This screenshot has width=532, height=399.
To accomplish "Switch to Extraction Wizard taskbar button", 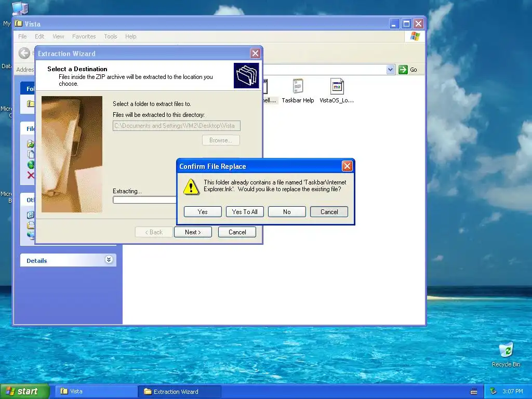I will tap(179, 391).
